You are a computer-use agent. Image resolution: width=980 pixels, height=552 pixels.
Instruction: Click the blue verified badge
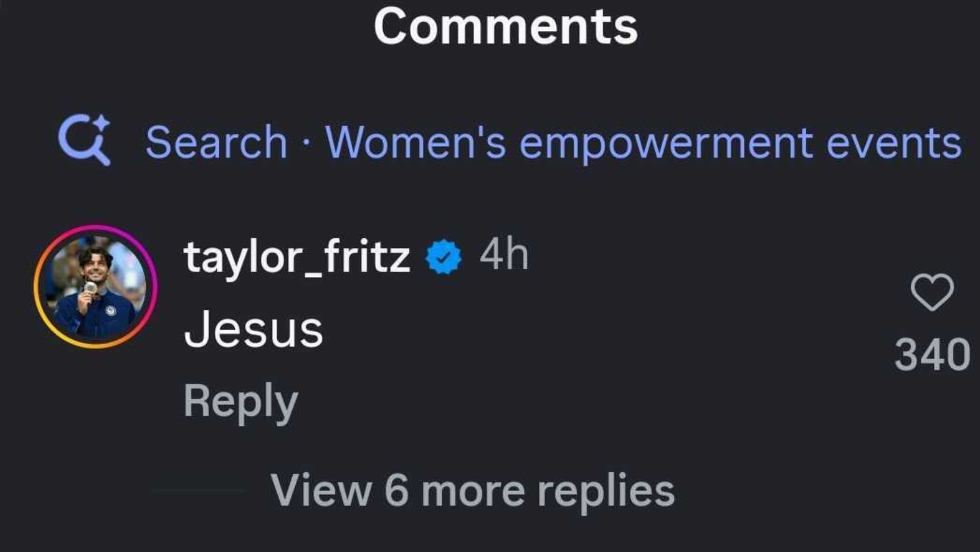point(443,257)
